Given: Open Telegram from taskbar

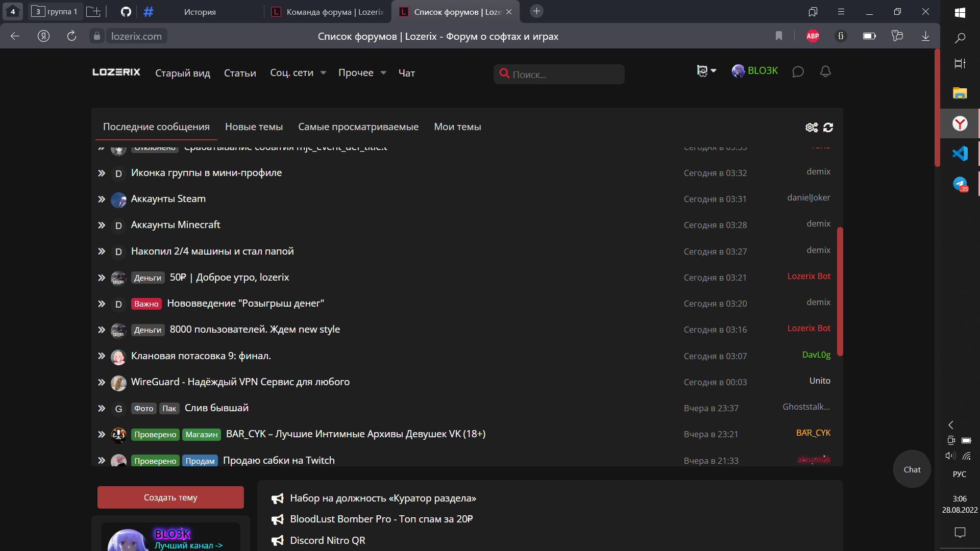Looking at the screenshot, I should [960, 184].
